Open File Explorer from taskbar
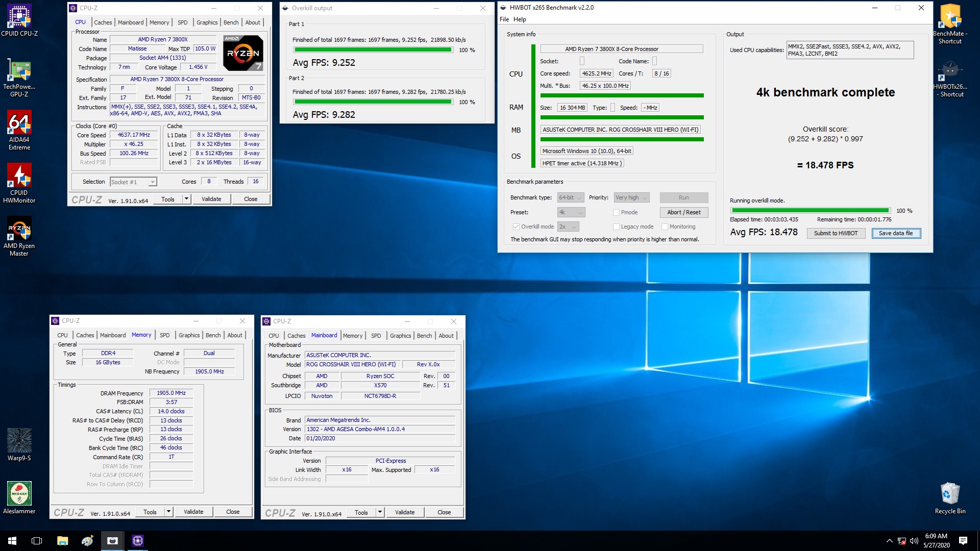Viewport: 980px width, 551px height. pos(62,541)
